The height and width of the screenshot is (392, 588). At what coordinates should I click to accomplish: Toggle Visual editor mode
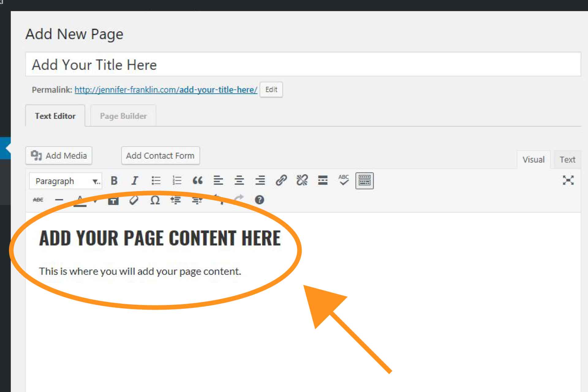(533, 159)
